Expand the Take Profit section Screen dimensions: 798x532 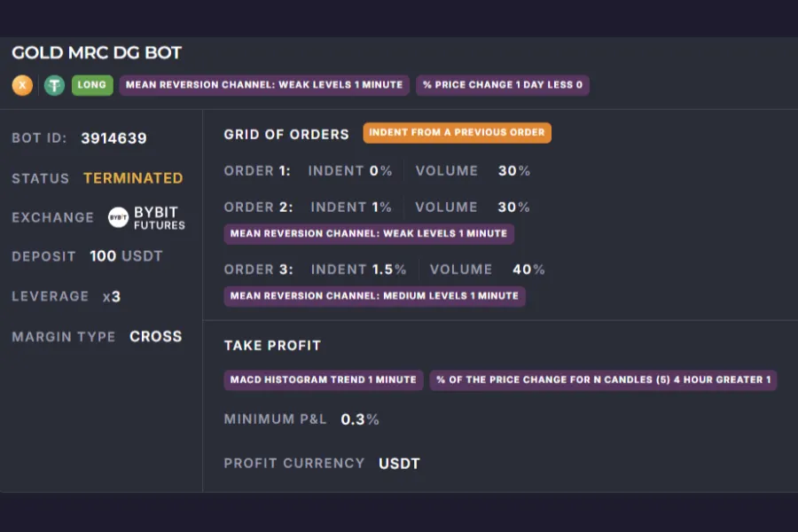tap(272, 346)
